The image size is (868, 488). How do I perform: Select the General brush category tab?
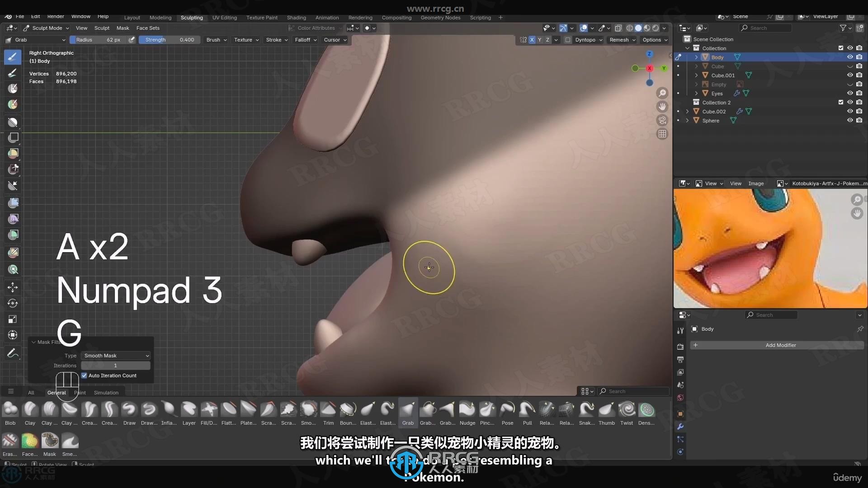pos(57,393)
